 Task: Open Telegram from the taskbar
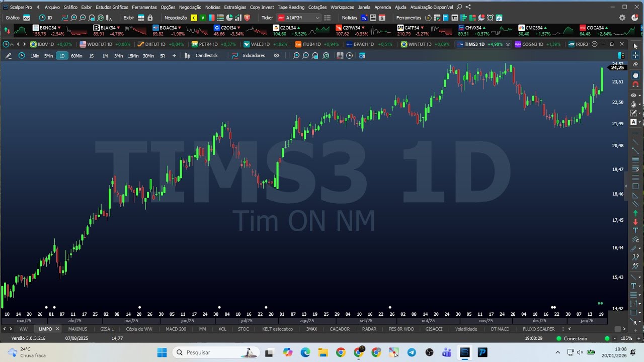coord(412,352)
